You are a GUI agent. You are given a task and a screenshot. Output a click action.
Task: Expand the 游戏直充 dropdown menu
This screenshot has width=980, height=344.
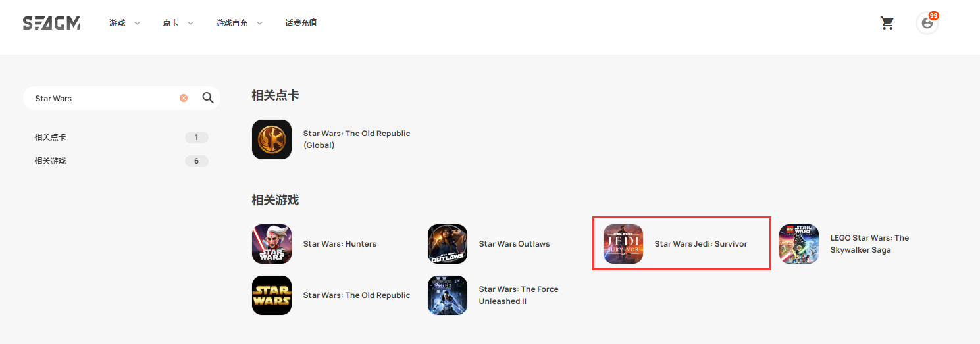pos(240,23)
